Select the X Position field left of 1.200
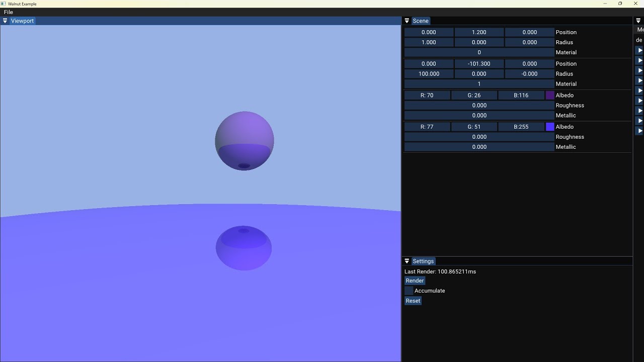 coord(429,32)
